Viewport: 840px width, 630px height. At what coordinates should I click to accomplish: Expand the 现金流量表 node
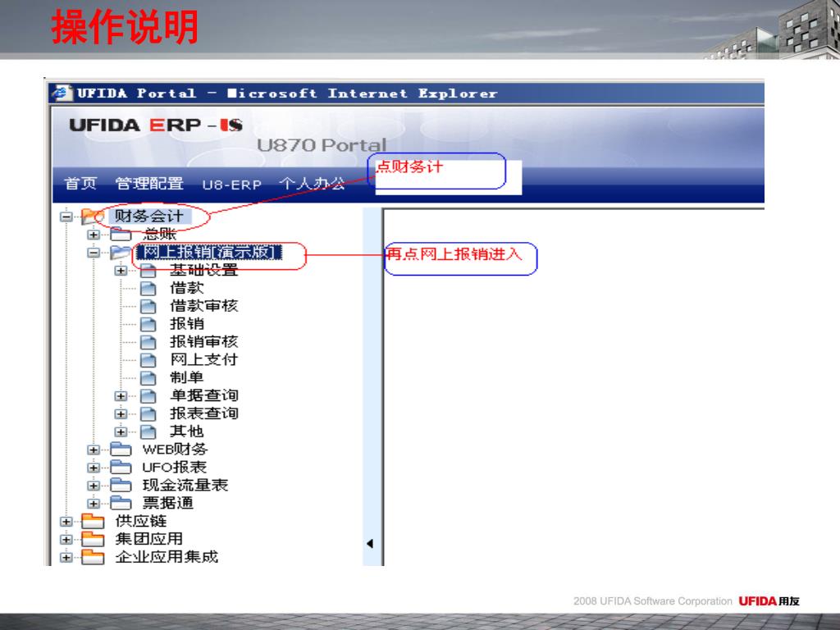coord(94,486)
